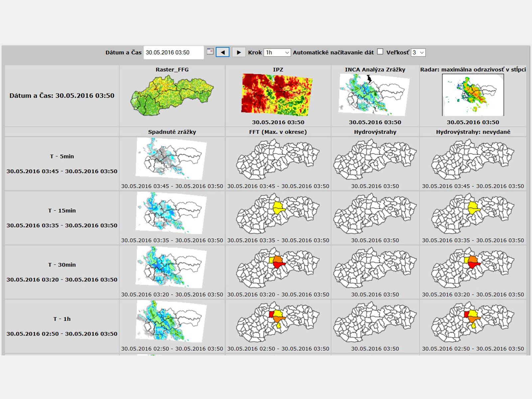
Task: Click the Raster_FFG column label
Action: 172,69
